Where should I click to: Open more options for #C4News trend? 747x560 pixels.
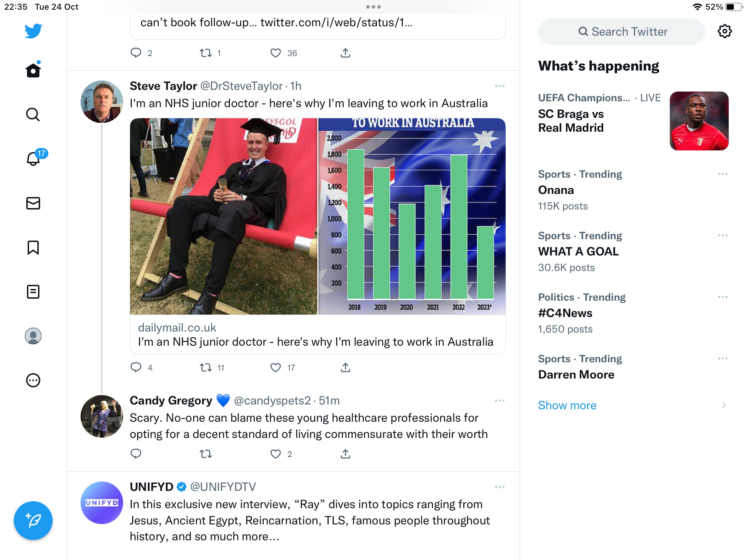(723, 297)
